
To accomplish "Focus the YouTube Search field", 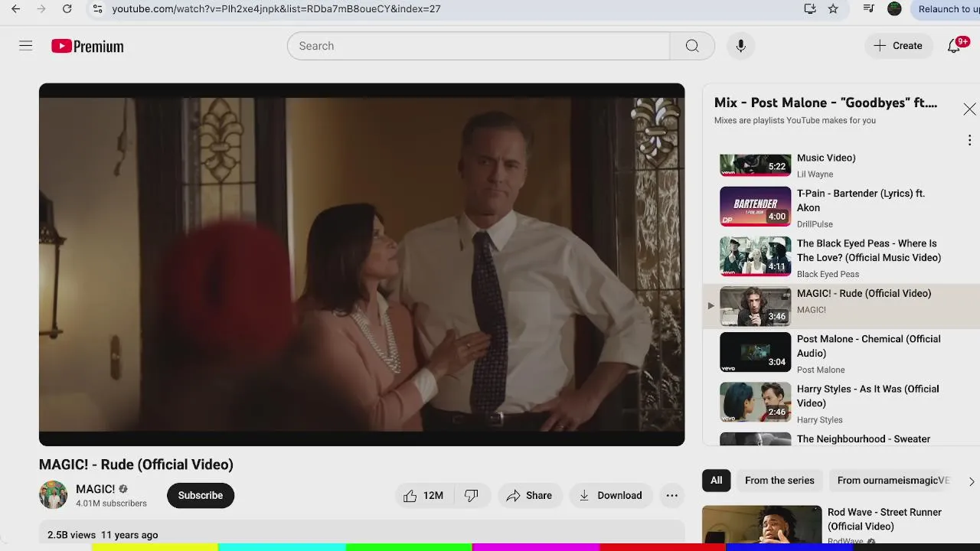I will (x=479, y=46).
